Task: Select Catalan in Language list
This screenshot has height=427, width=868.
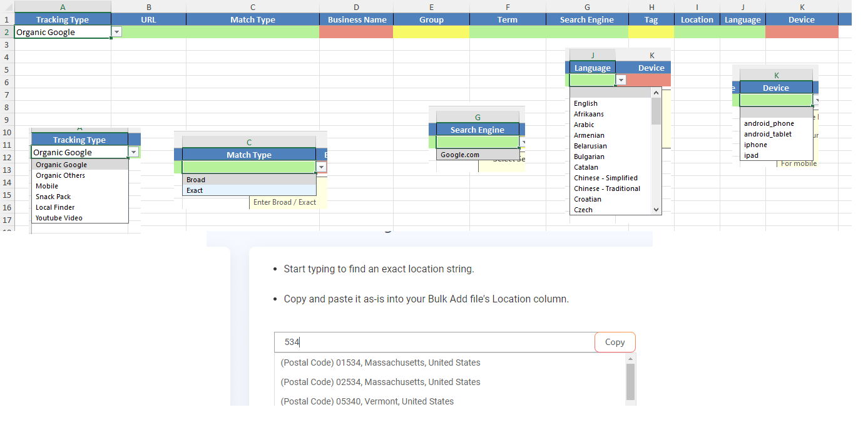Action: (x=611, y=168)
